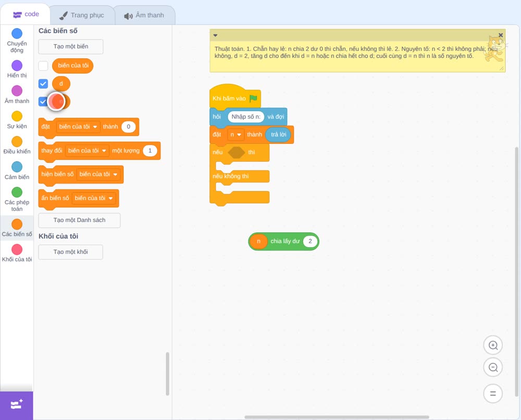Viewport: 521px width, 420px height.
Task: Click the block palette scrollbar
Action: [x=167, y=374]
